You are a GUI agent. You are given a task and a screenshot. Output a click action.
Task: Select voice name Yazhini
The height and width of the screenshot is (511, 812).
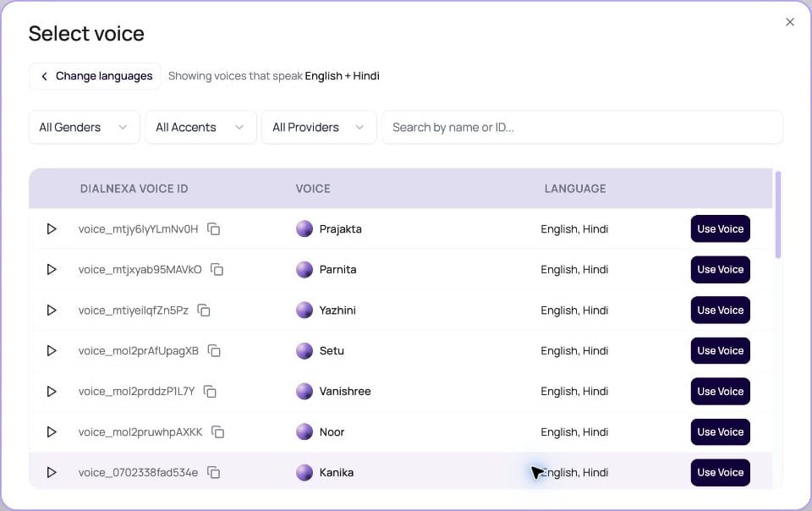pos(337,310)
